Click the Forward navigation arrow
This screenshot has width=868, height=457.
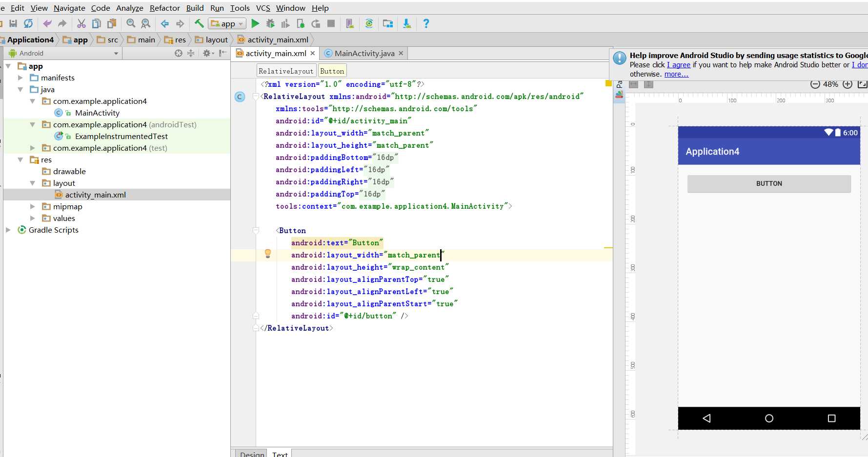pos(180,23)
